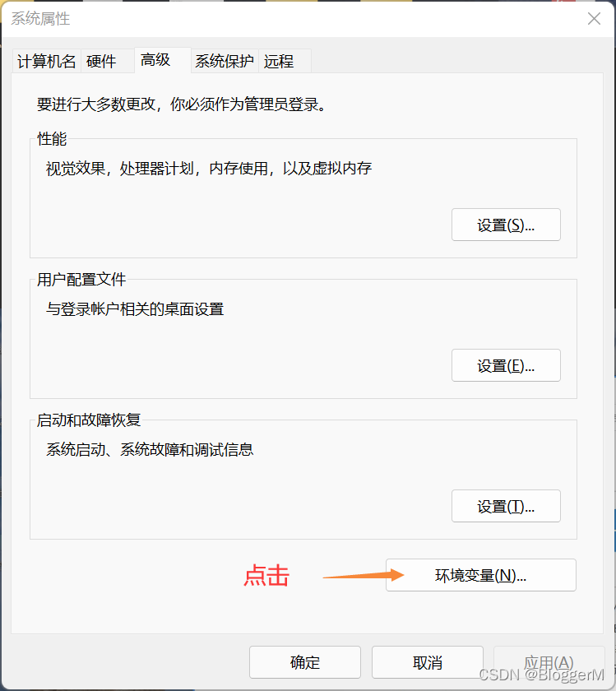Switch to the 计算机名 tab
This screenshot has width=616, height=691.
(x=47, y=61)
